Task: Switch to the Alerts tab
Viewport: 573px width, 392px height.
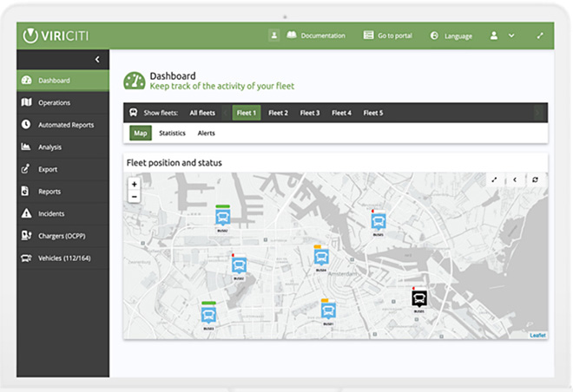Action: click(206, 134)
